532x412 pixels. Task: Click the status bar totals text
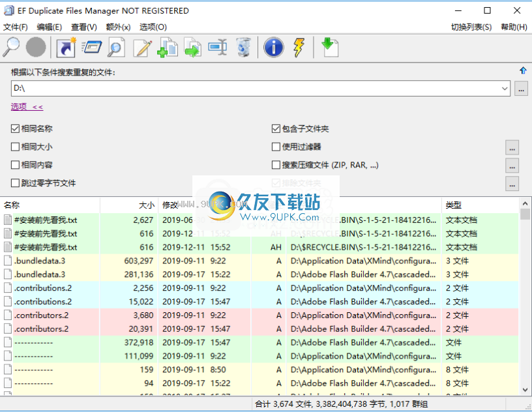(x=342, y=404)
